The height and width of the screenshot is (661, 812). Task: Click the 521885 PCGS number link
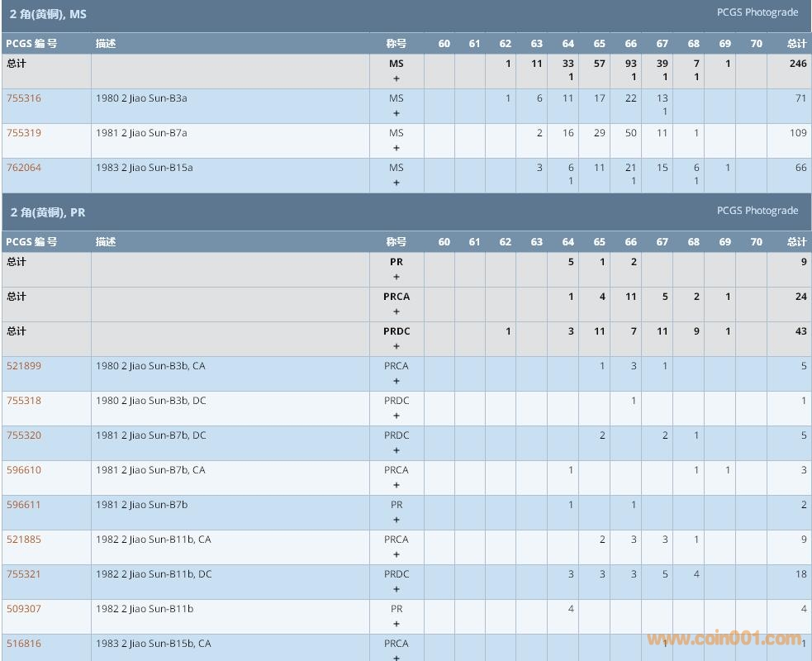tap(24, 540)
